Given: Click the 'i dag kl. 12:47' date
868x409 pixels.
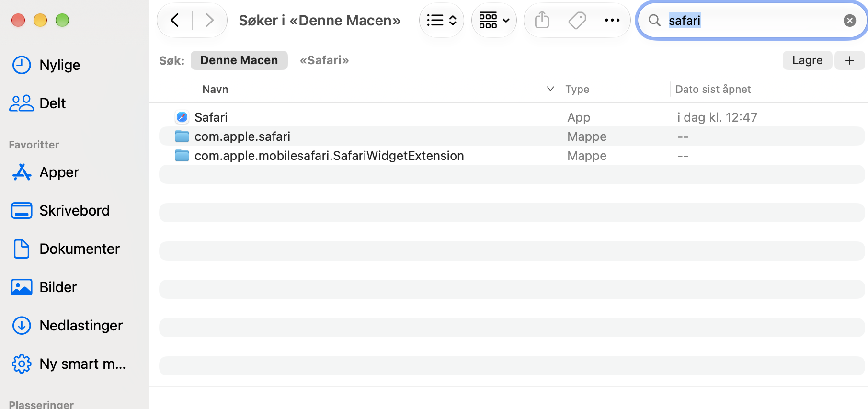Looking at the screenshot, I should [x=717, y=117].
